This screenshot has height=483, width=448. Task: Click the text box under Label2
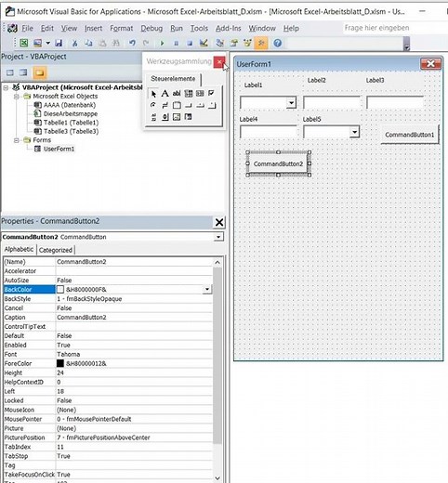click(332, 102)
